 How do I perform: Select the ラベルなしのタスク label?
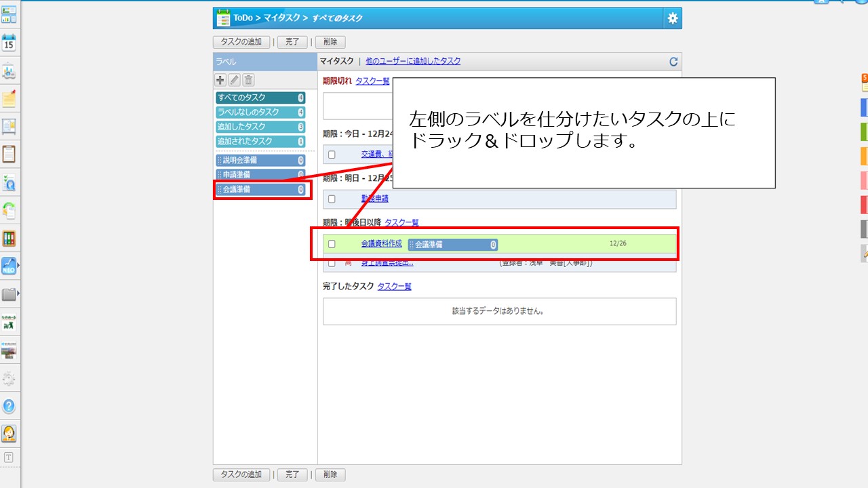[260, 113]
